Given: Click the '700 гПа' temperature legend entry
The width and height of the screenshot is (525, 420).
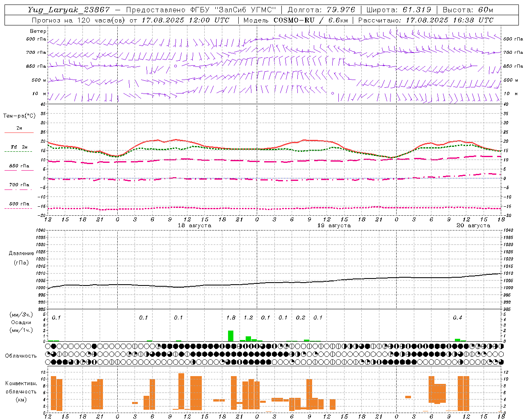Looking at the screenshot, I should 19,185.
